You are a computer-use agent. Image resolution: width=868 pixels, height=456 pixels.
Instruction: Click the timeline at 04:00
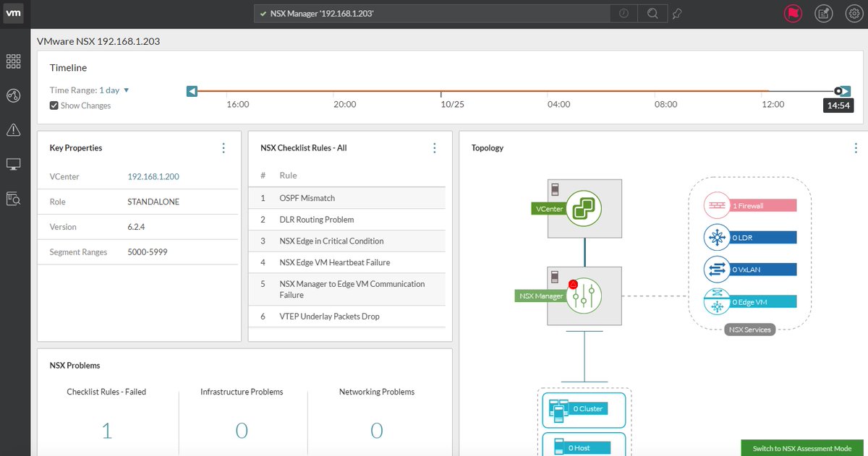[x=559, y=104]
